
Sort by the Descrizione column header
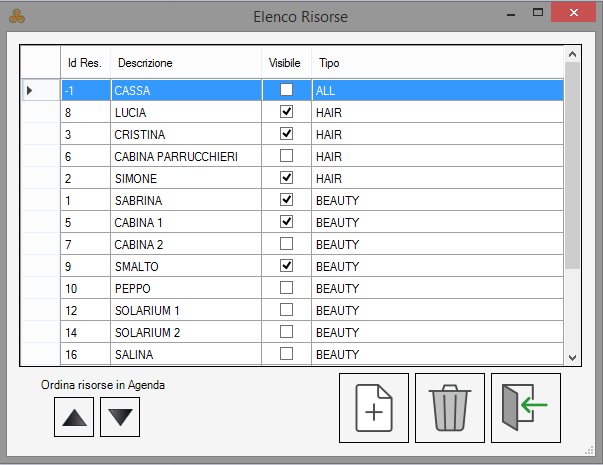(185, 63)
